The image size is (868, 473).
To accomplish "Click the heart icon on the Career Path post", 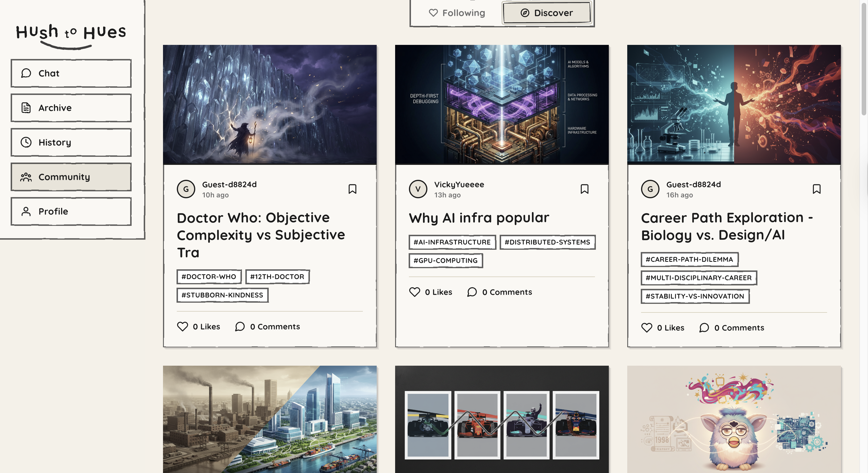I will tap(647, 328).
